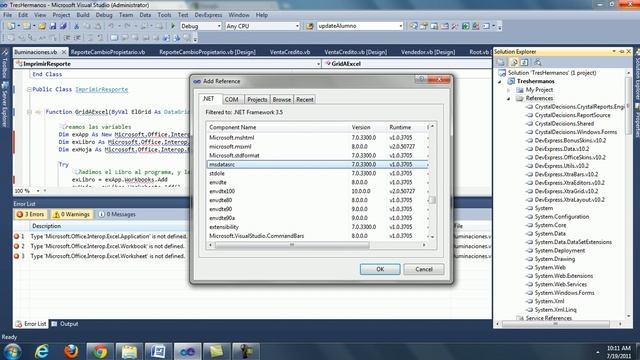The image size is (640, 360).
Task: Select System.Windows.Forms reference
Action: coord(564,293)
